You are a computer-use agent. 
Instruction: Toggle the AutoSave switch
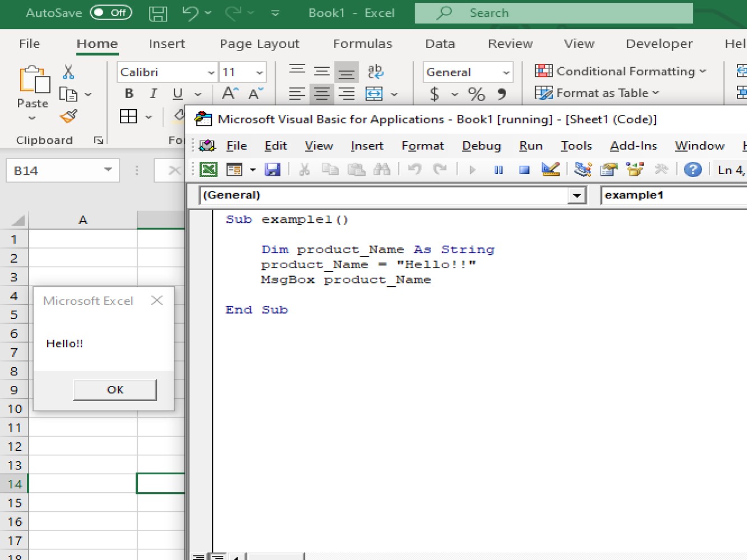coord(111,12)
